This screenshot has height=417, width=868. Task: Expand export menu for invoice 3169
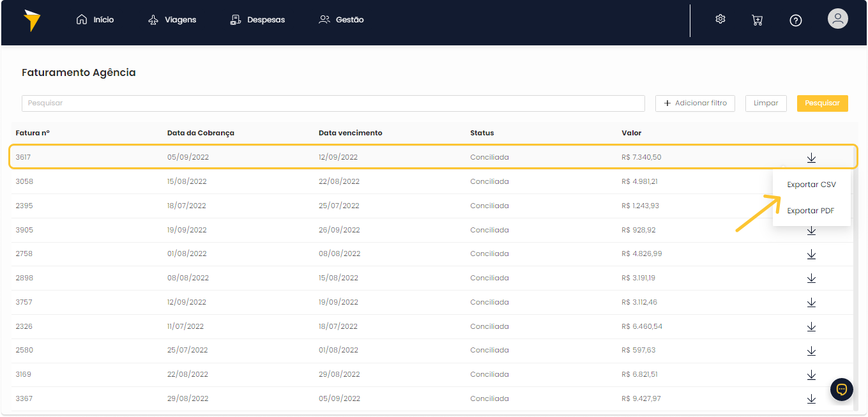point(811,375)
